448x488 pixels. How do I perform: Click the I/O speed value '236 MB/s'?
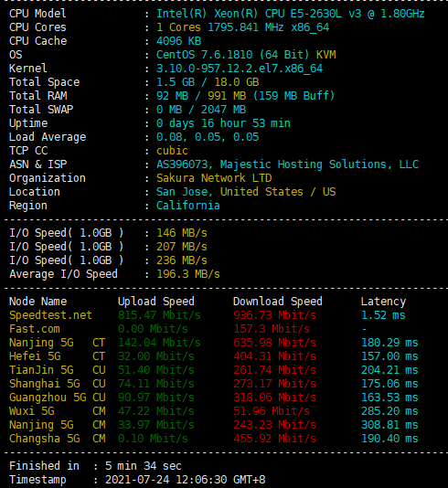point(182,260)
